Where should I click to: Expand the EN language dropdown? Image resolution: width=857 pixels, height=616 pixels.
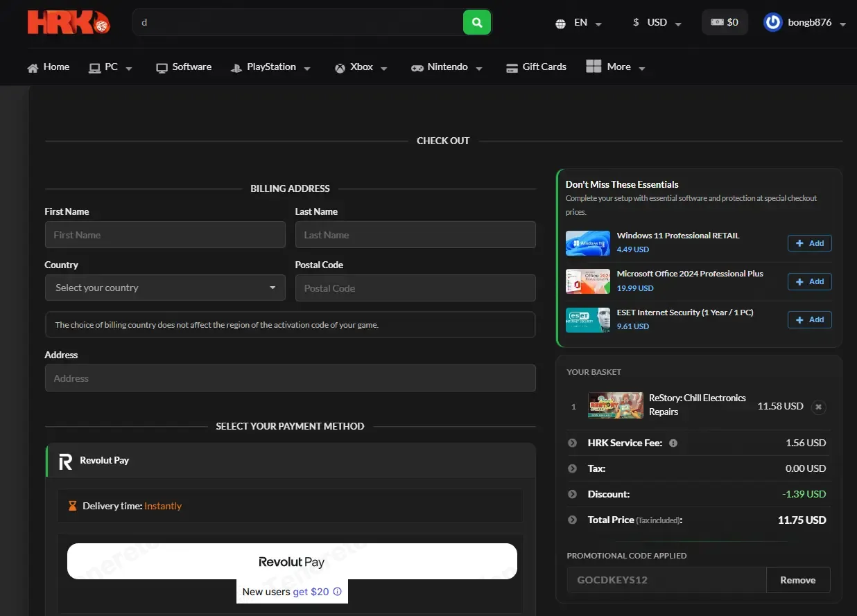pyautogui.click(x=588, y=23)
